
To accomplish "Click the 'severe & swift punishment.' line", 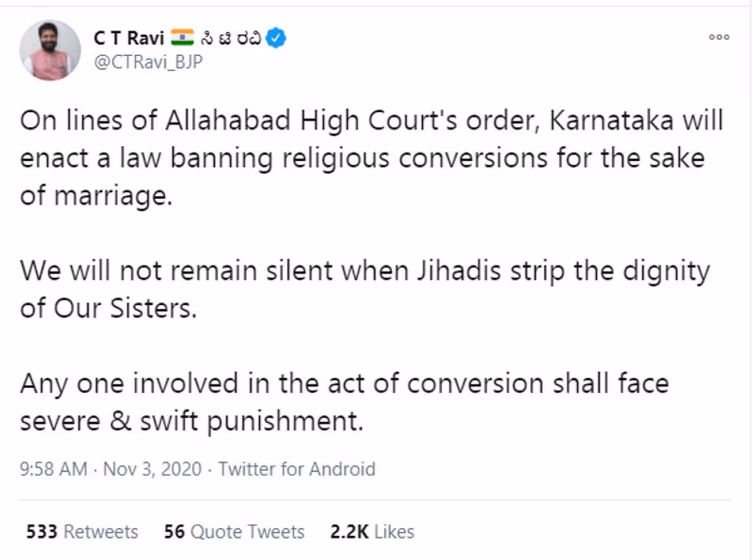I will click(191, 421).
